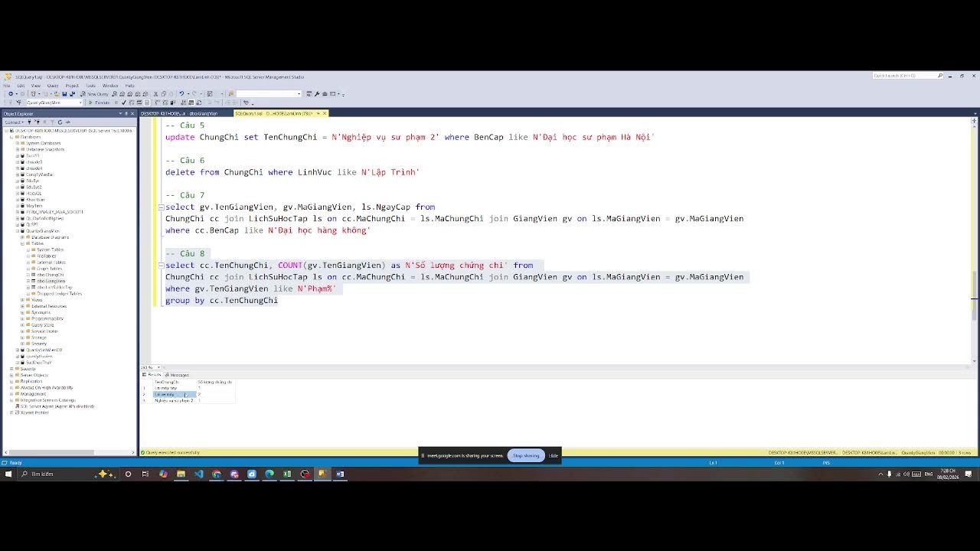Switch to the dbo.GiangVien document tab
The width and height of the screenshot is (980, 551).
[180, 113]
